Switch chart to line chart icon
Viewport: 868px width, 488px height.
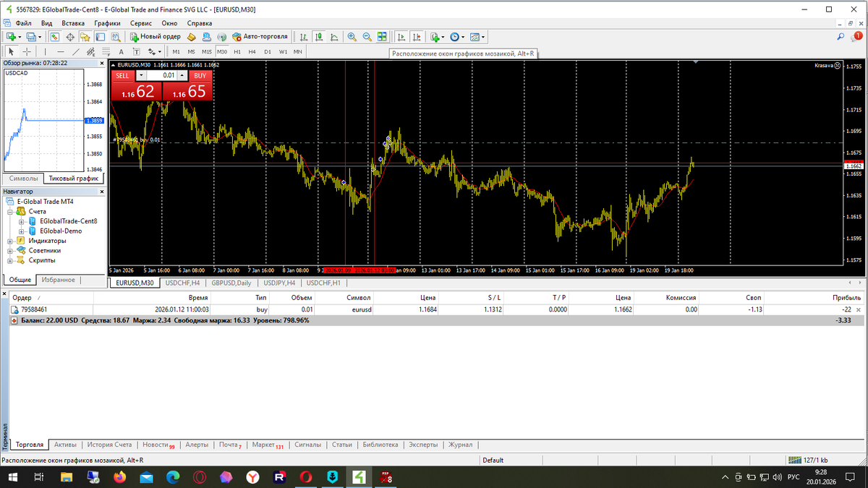point(333,36)
